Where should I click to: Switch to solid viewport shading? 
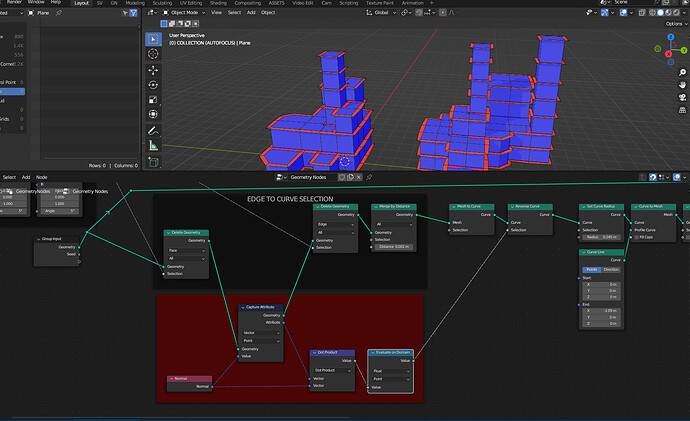point(660,13)
